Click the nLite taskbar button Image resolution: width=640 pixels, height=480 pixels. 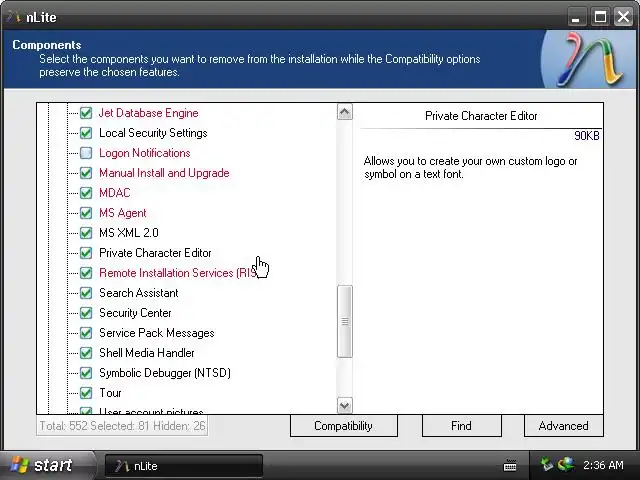pyautogui.click(x=184, y=466)
